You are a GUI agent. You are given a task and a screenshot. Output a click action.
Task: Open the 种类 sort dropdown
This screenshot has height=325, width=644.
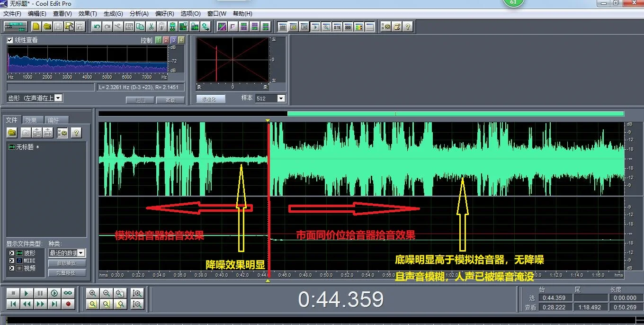[81, 253]
